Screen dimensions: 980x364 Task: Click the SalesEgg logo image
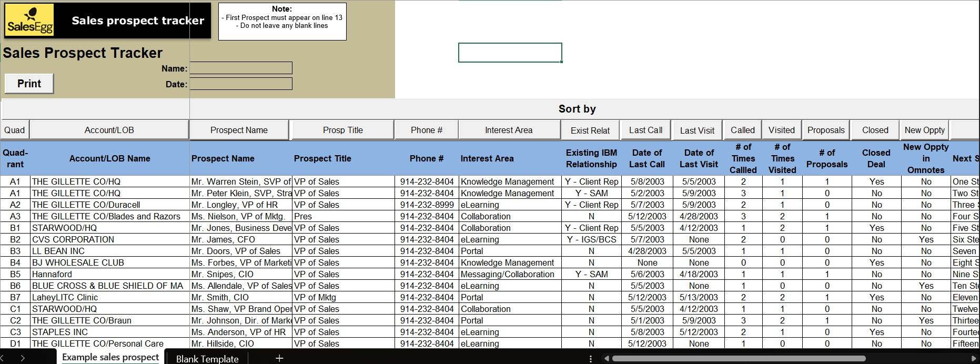click(x=29, y=21)
